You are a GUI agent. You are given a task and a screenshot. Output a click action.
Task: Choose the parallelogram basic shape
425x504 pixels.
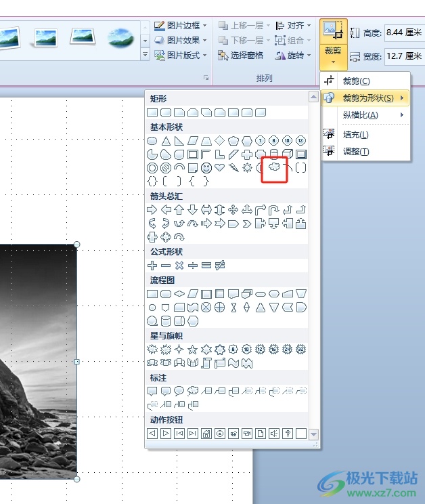193,141
